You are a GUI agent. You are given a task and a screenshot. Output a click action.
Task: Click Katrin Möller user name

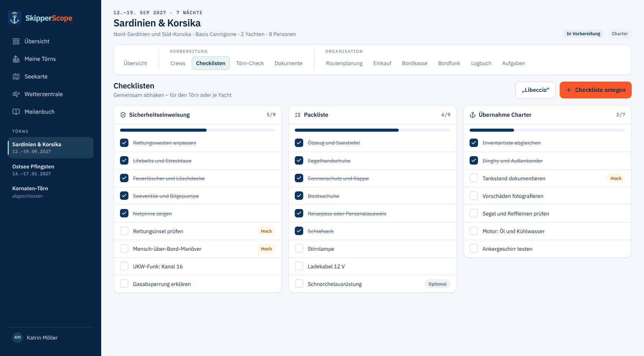coord(42,338)
